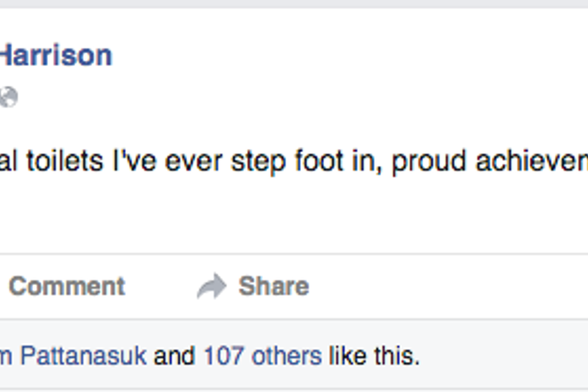Click the "like this." text
Viewport: 588px width, 392px height.
[374, 356]
